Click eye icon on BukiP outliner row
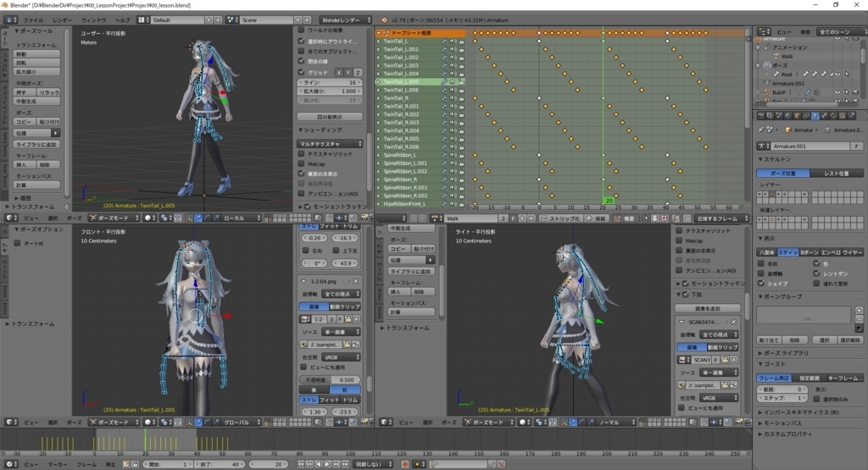 point(837,93)
